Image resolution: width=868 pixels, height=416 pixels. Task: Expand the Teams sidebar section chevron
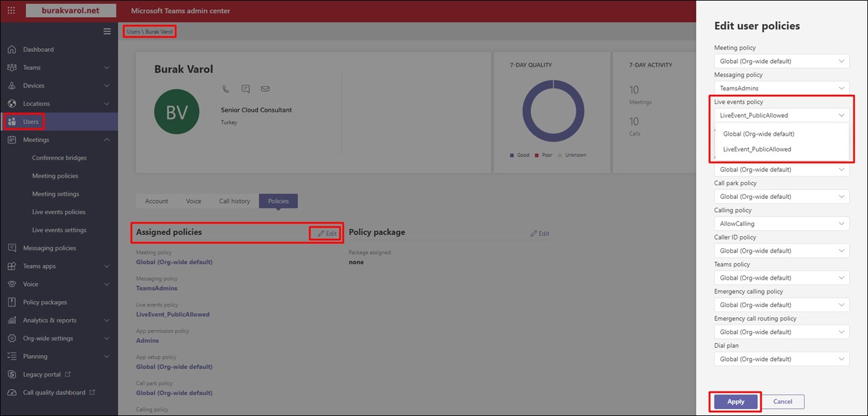106,68
